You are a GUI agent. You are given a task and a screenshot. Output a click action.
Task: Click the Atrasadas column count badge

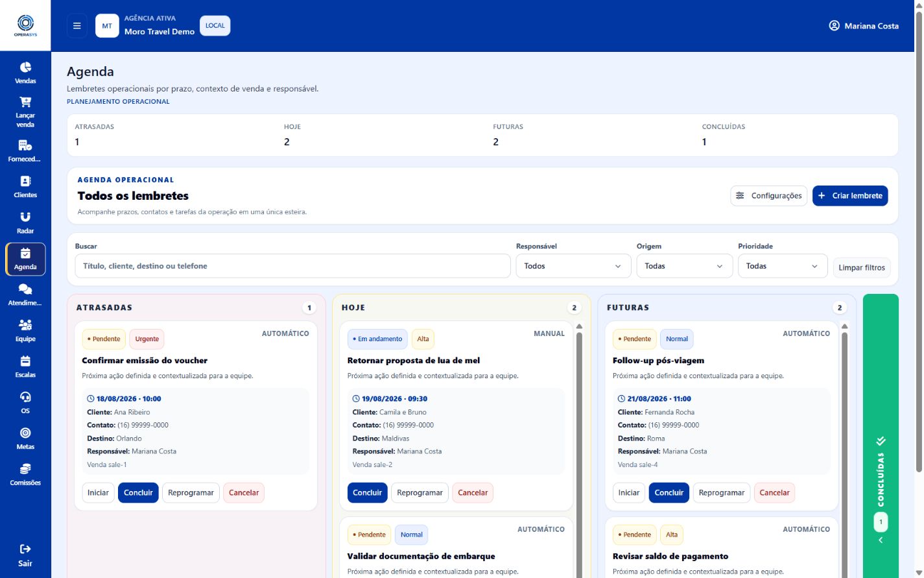coord(309,308)
